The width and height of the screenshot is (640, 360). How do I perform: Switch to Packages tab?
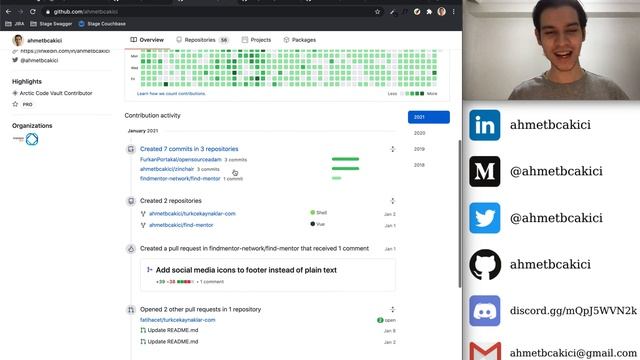tap(300, 40)
